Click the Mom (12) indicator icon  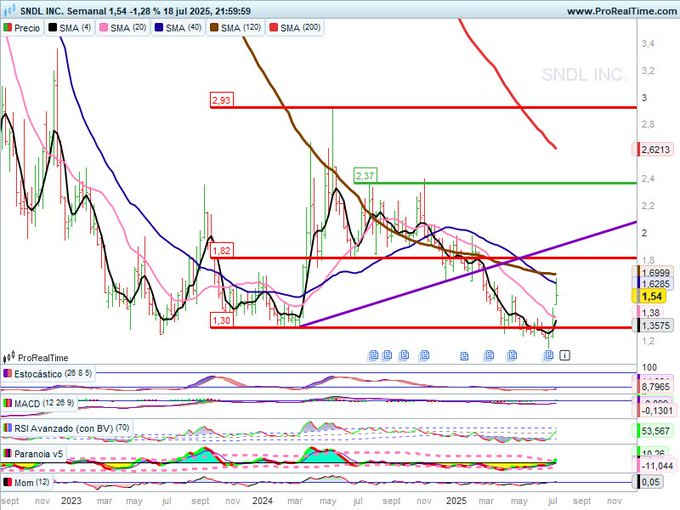coord(7,482)
